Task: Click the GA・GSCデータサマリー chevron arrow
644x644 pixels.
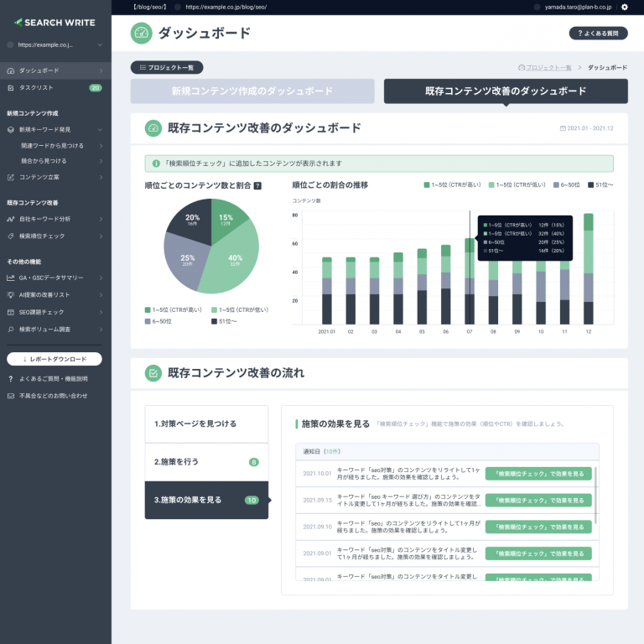Action: (x=101, y=278)
